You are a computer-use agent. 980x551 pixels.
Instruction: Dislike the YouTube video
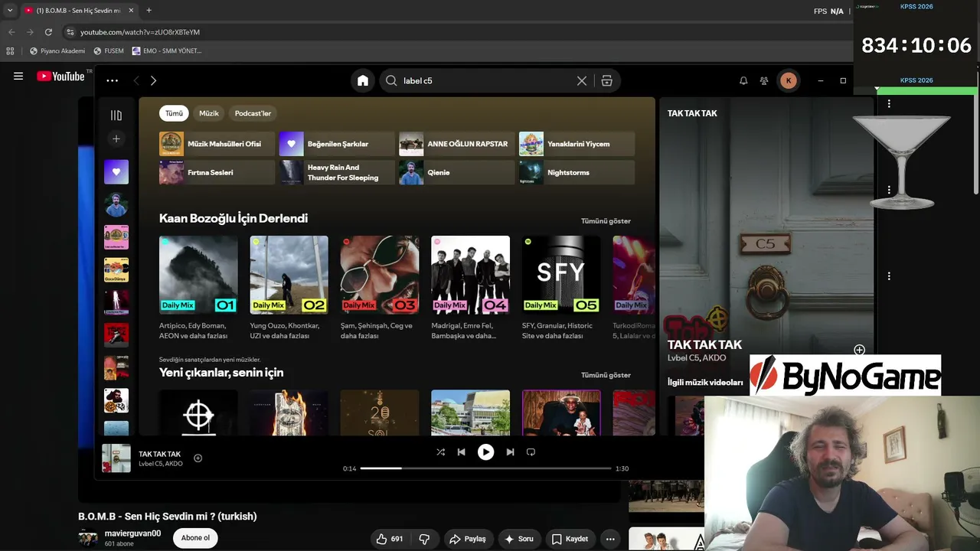[425, 539]
